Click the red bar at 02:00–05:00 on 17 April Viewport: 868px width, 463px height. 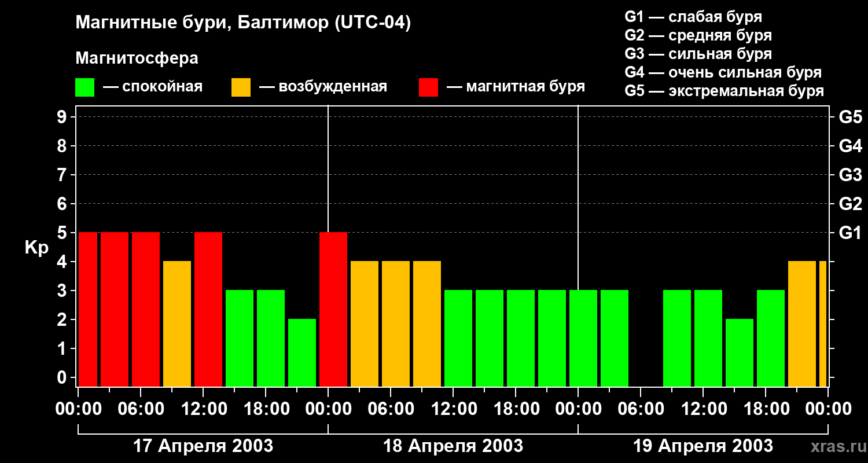[115, 309]
